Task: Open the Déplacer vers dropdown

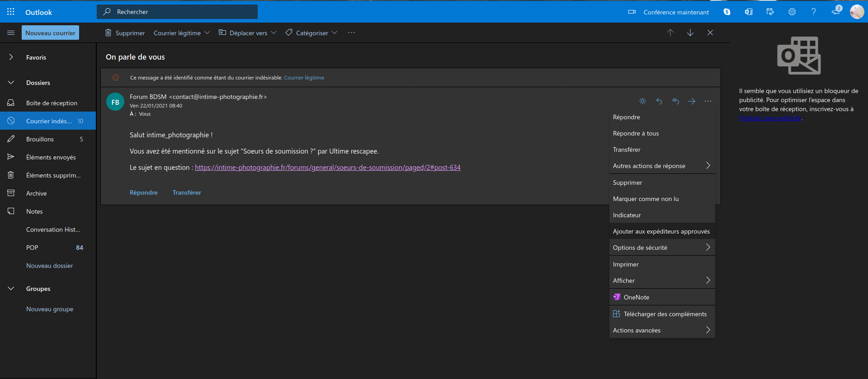Action: [x=248, y=33]
